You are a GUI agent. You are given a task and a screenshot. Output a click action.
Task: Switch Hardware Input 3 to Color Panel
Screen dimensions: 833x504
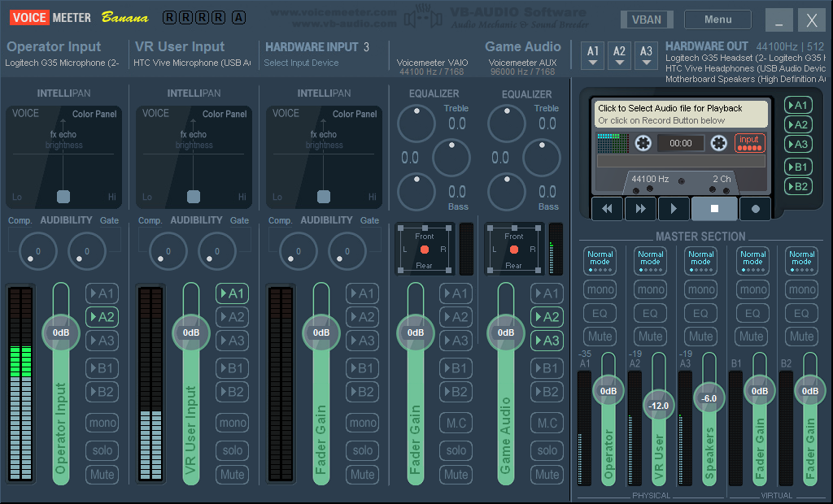[x=355, y=114]
